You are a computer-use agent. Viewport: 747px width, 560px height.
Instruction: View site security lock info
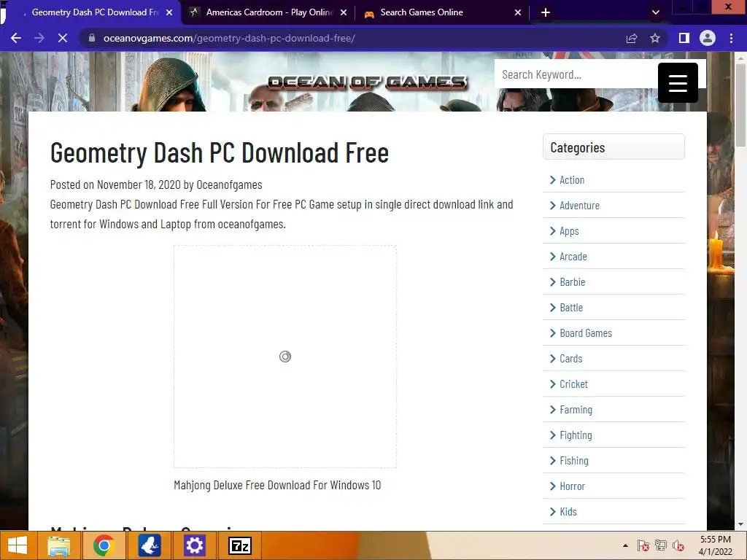pyautogui.click(x=92, y=38)
